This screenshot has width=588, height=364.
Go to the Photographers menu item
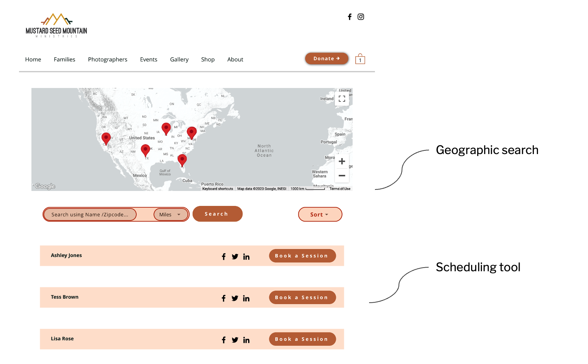(107, 60)
